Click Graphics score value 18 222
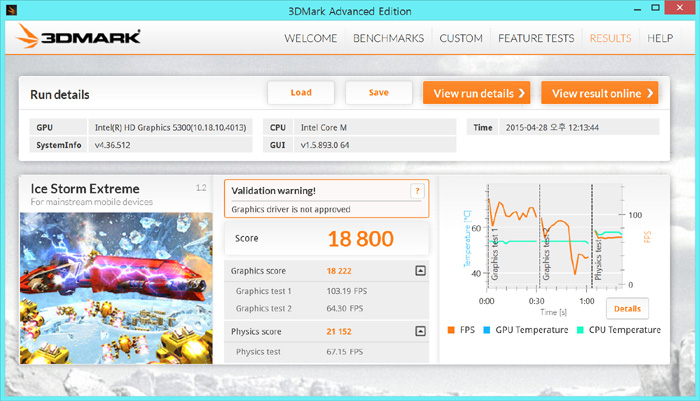The image size is (700, 401). [x=339, y=271]
